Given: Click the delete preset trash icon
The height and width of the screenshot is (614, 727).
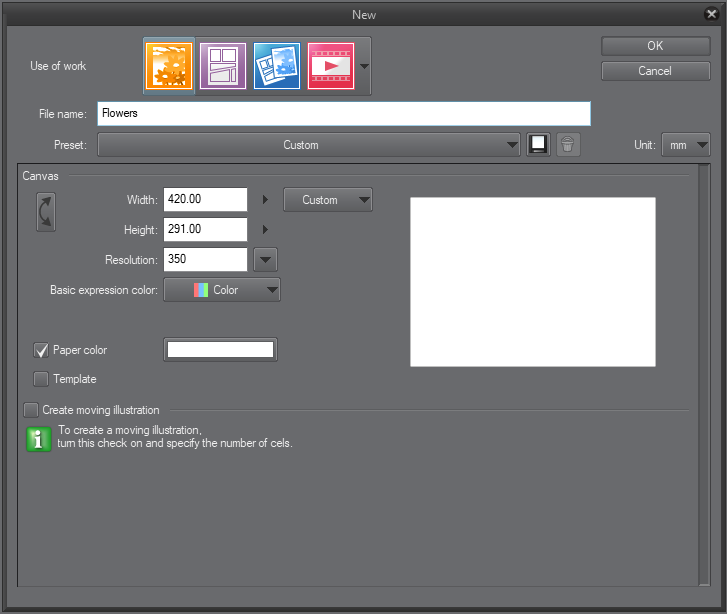Looking at the screenshot, I should coord(568,145).
